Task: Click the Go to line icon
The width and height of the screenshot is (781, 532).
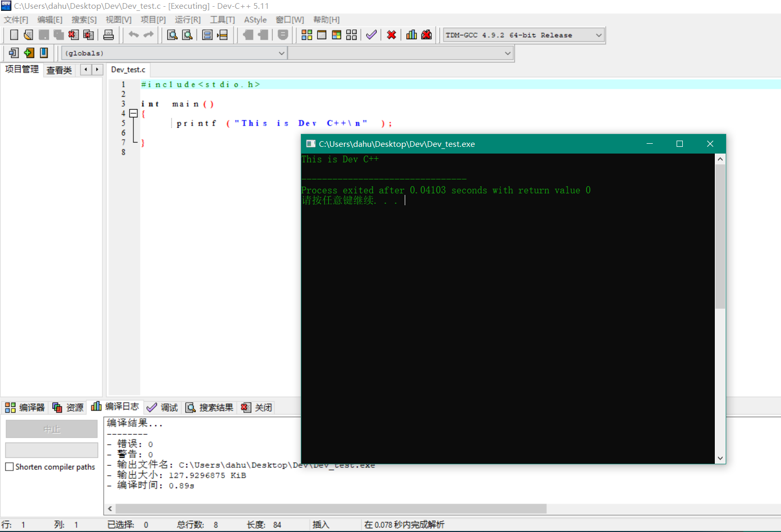Action: tap(223, 35)
